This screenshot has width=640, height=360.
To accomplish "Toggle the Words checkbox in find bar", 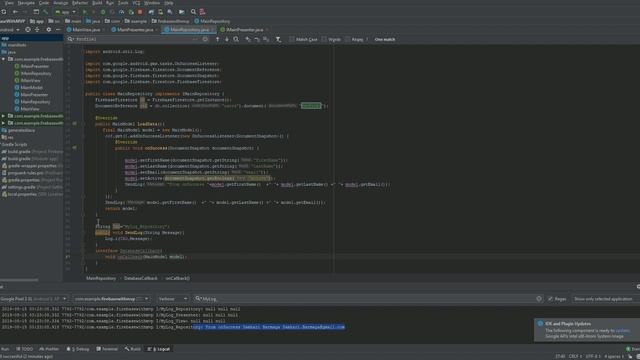I will coord(324,39).
